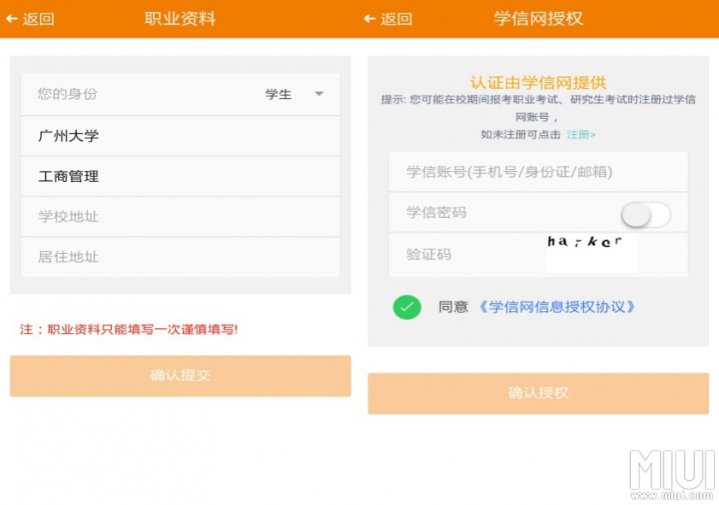
Task: Click the 注册> link
Action: [581, 134]
